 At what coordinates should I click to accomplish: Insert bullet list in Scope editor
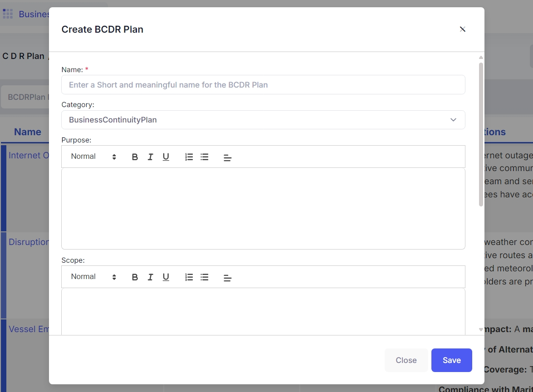[x=205, y=277]
